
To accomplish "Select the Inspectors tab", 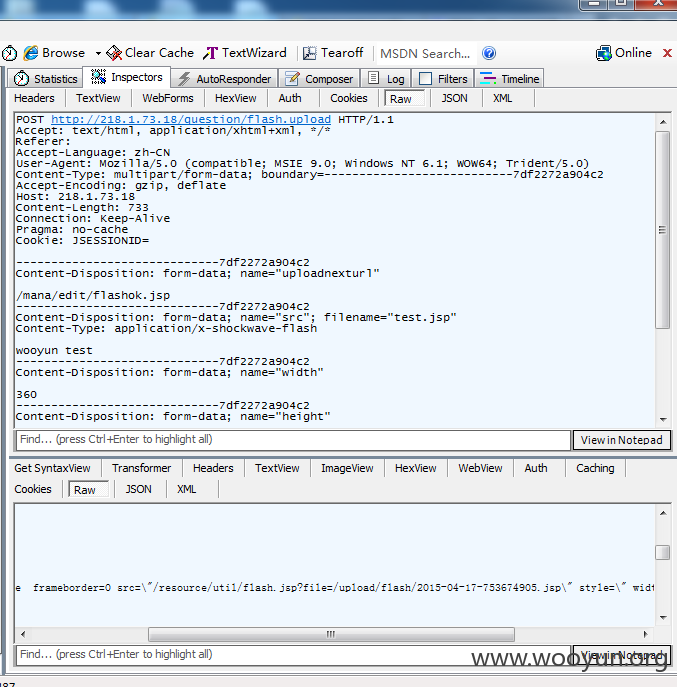I will click(x=127, y=77).
